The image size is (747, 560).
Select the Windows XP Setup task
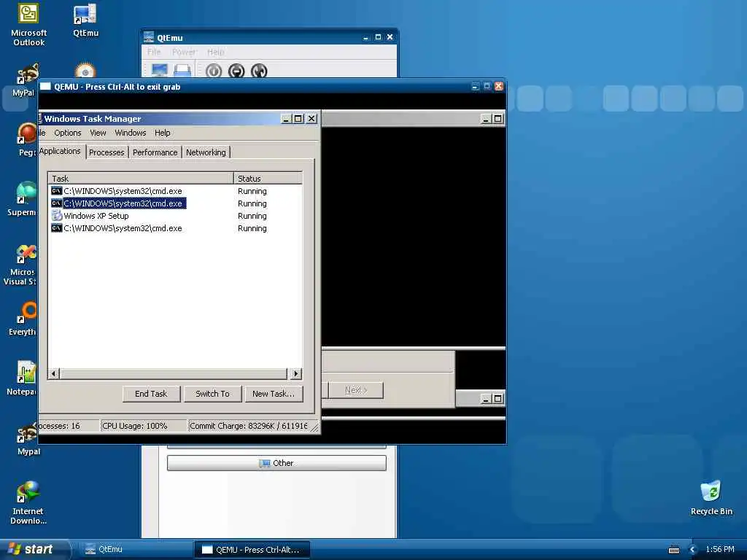pos(175,216)
